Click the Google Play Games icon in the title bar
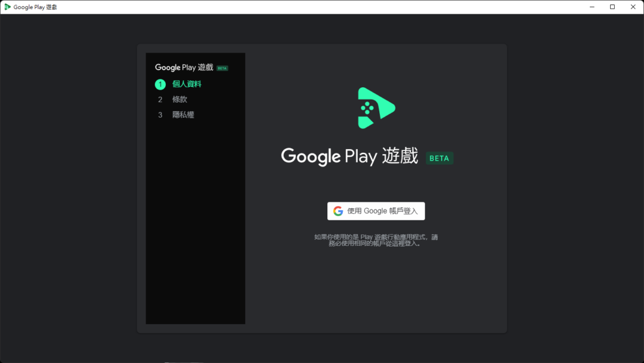The image size is (644, 363). (x=7, y=7)
